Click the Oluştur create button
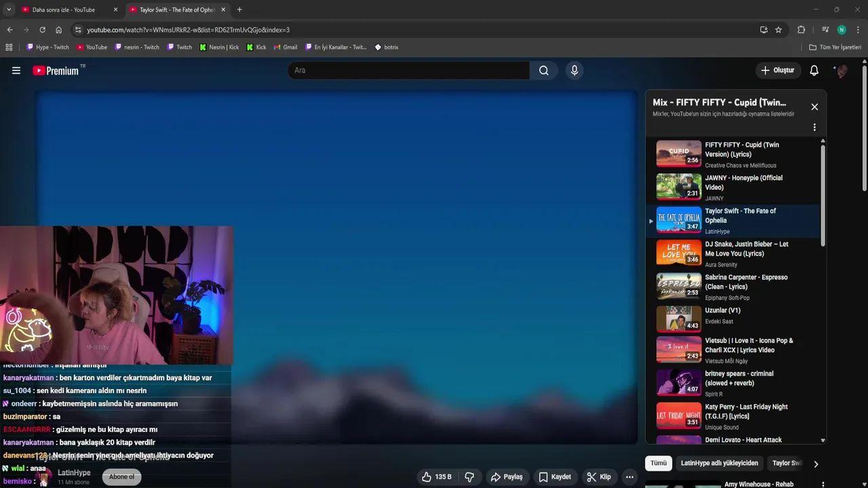This screenshot has width=868, height=488. [777, 70]
